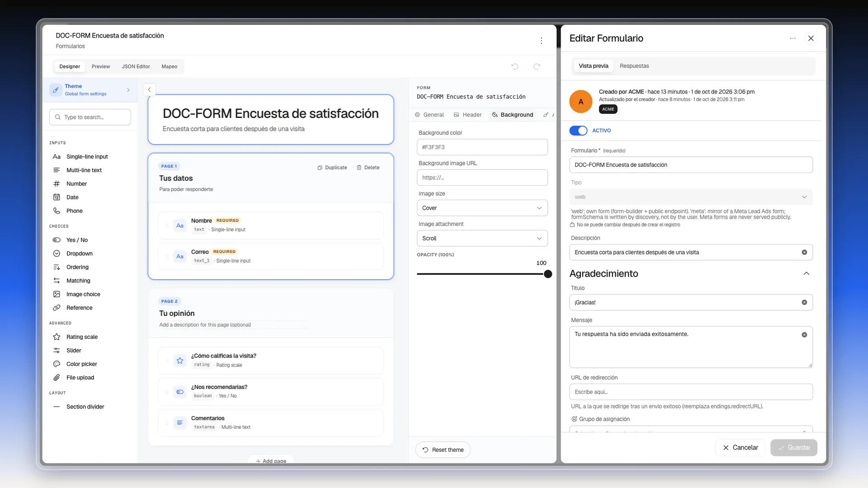Click the URL de redirección input
Image resolution: width=868 pixels, height=488 pixels.
(x=691, y=392)
